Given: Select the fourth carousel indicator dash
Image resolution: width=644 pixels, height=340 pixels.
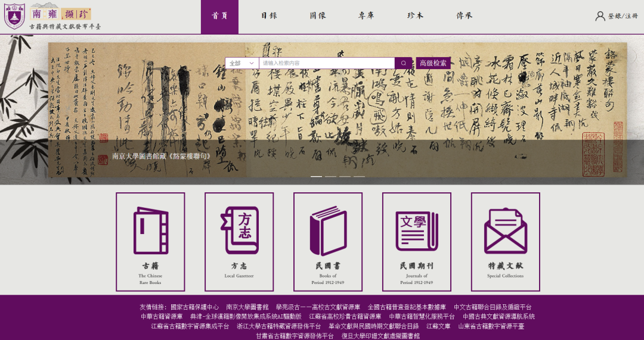Looking at the screenshot, I should 359,176.
